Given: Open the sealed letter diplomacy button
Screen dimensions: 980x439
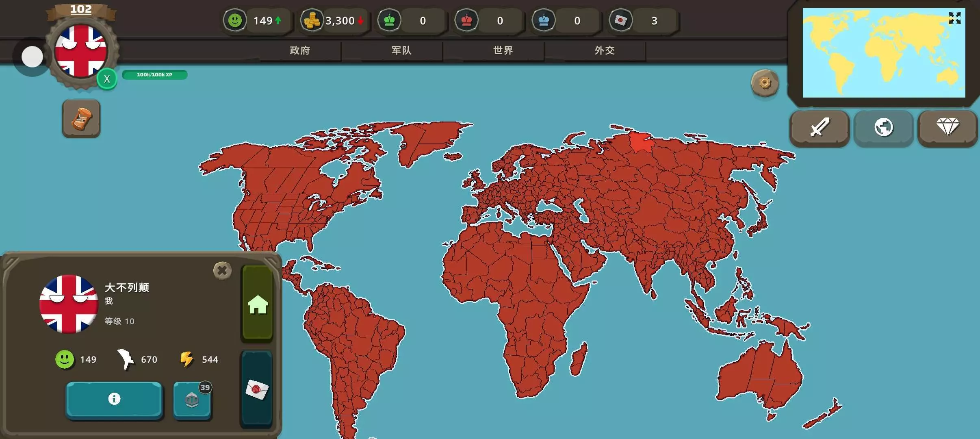Looking at the screenshot, I should (x=257, y=389).
